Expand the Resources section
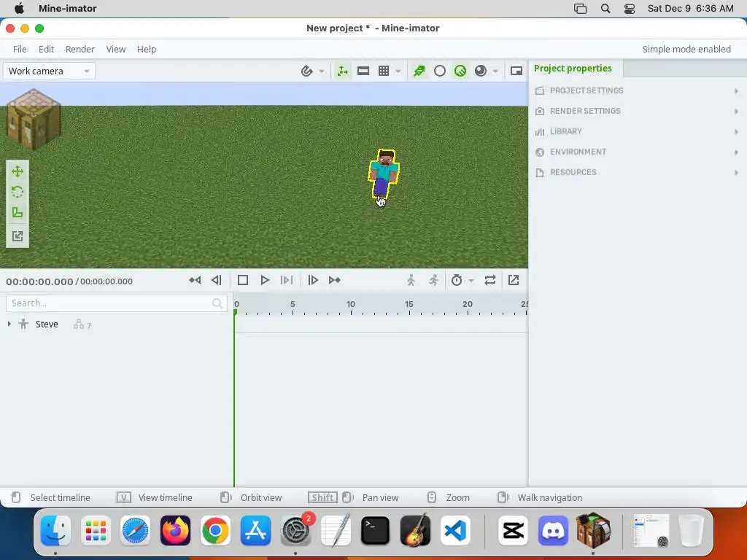The image size is (747, 560). pos(638,172)
